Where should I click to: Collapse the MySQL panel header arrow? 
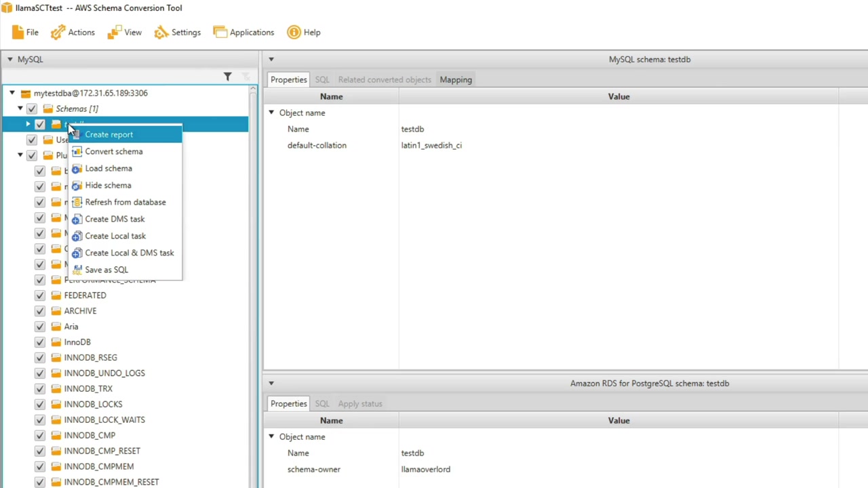click(10, 60)
